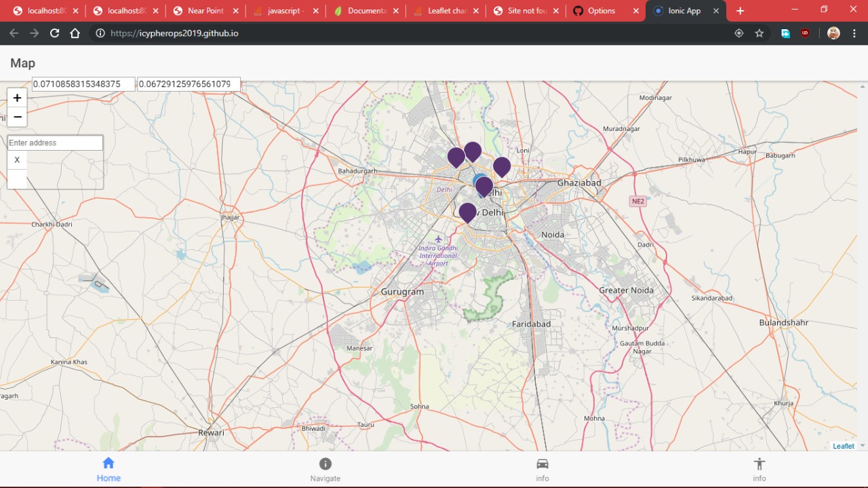Reload the current page

pos(55,33)
